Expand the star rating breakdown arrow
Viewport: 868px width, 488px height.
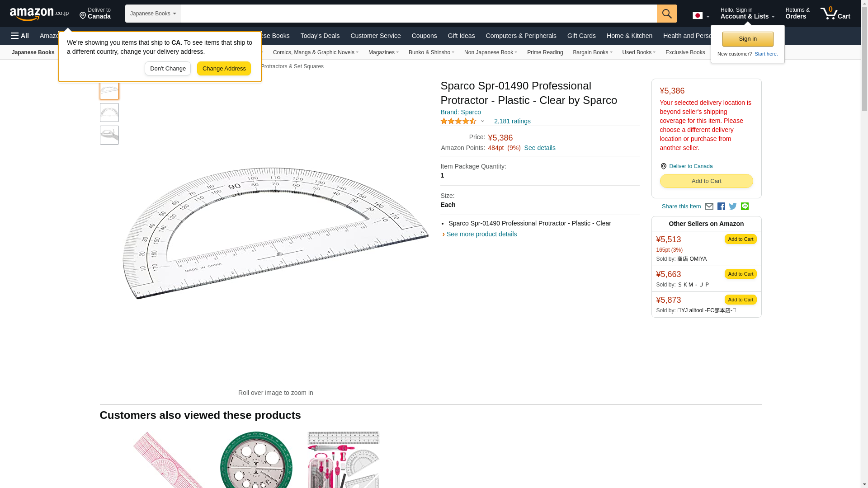tap(482, 121)
